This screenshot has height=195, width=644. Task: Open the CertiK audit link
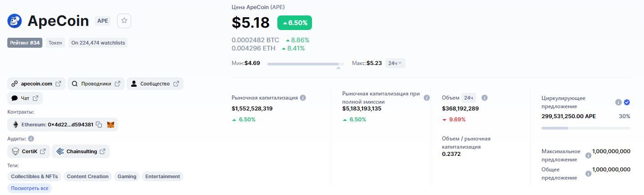[x=29, y=151]
